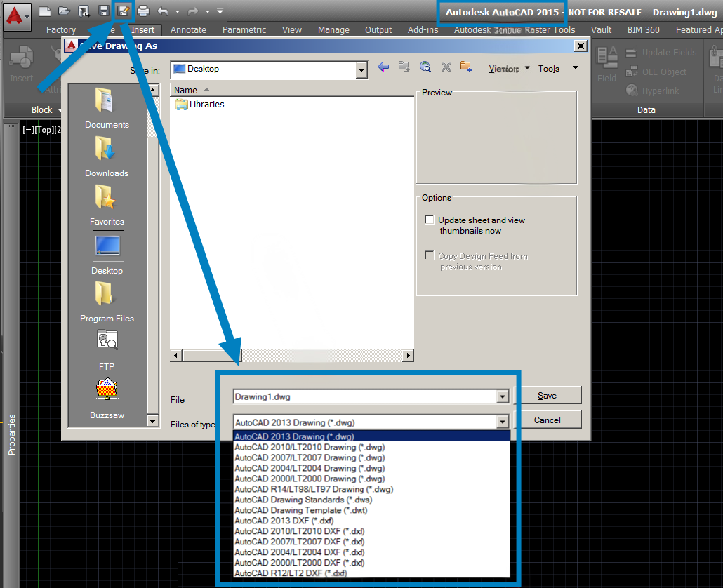Choose AutoCAD 2010/LT2010 Drawing (*.dwg) option
Viewport: 723px width, 588px height.
coord(371,447)
